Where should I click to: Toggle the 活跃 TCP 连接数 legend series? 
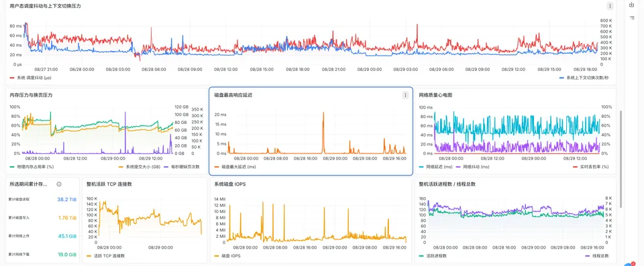[x=106, y=256]
